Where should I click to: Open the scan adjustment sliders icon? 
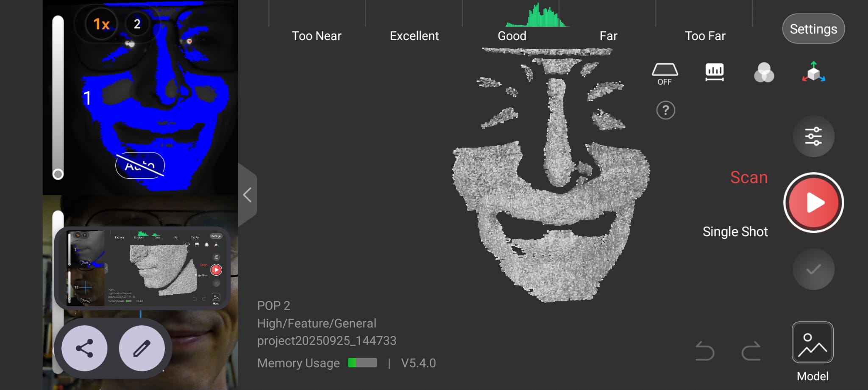(813, 136)
